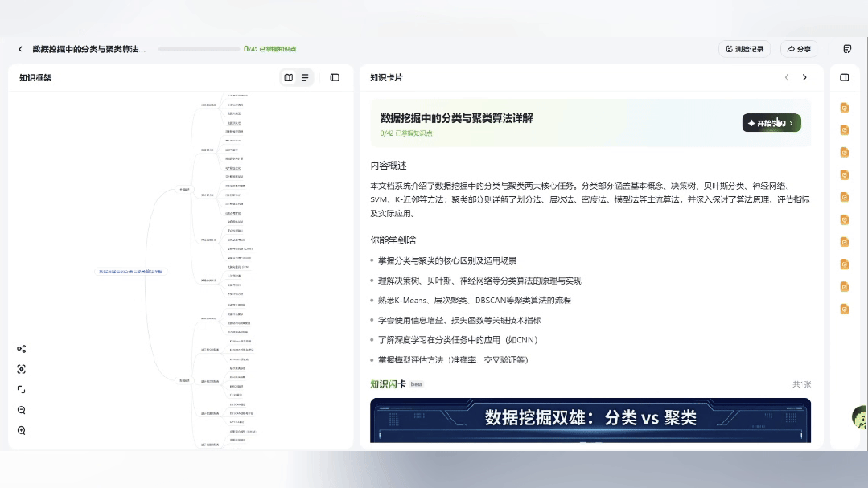The height and width of the screenshot is (488, 868).
Task: Toggle the collapse-panel icon next to list view
Action: pos(334,79)
